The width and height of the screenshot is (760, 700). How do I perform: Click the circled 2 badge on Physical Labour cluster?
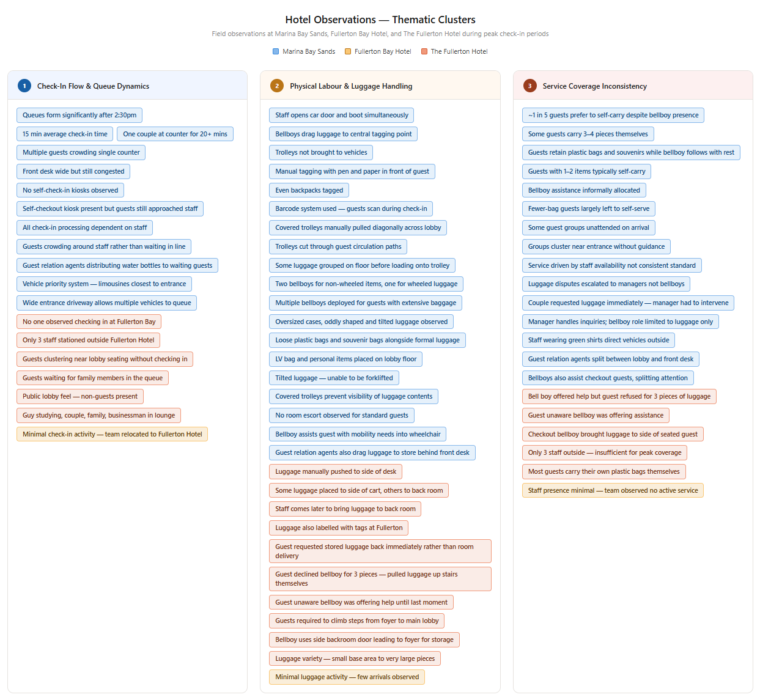[277, 86]
